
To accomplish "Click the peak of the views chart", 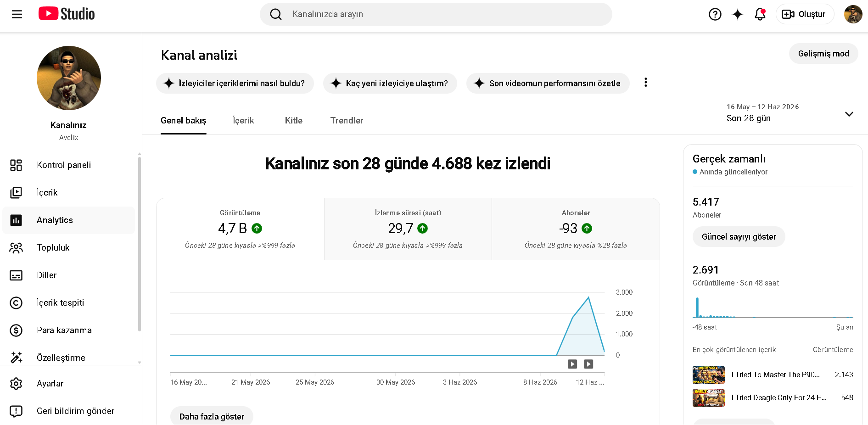I will [x=588, y=298].
